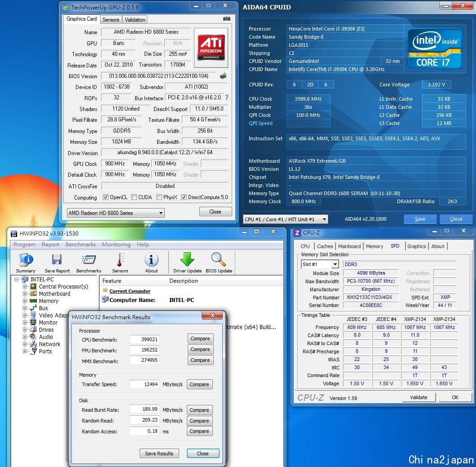Select the Monitor tree node icon
The image size is (476, 467).
coord(33,322)
